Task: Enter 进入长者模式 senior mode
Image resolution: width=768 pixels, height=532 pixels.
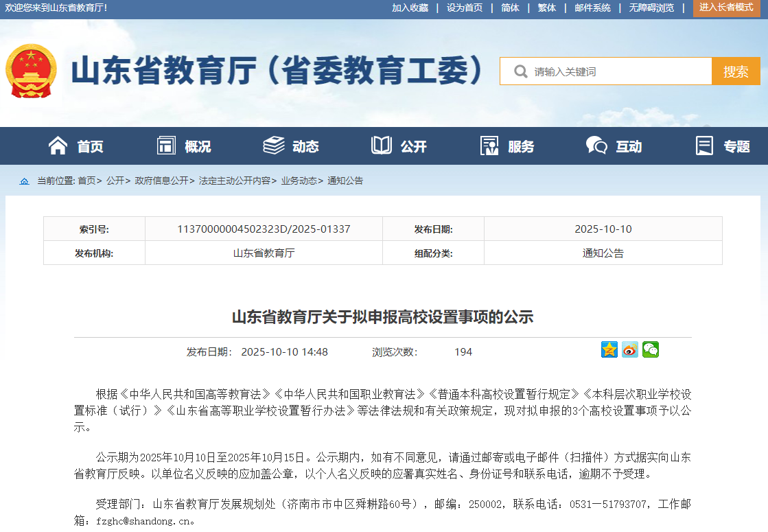Action: 726,8
